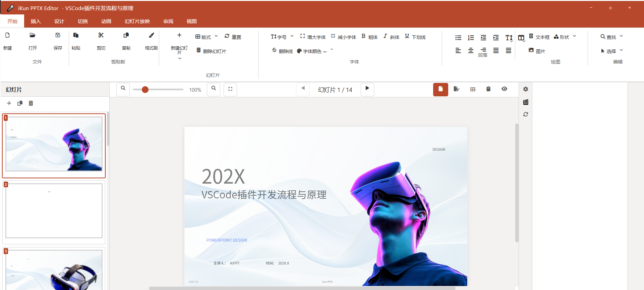This screenshot has width=644, height=290.
Task: Expand the 选择 select dropdown
Action: pos(621,50)
